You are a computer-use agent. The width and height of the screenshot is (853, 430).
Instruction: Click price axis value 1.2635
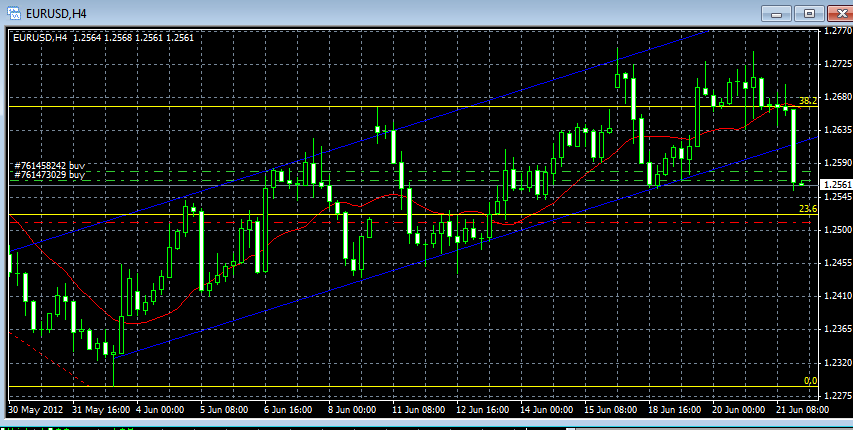[x=836, y=130]
